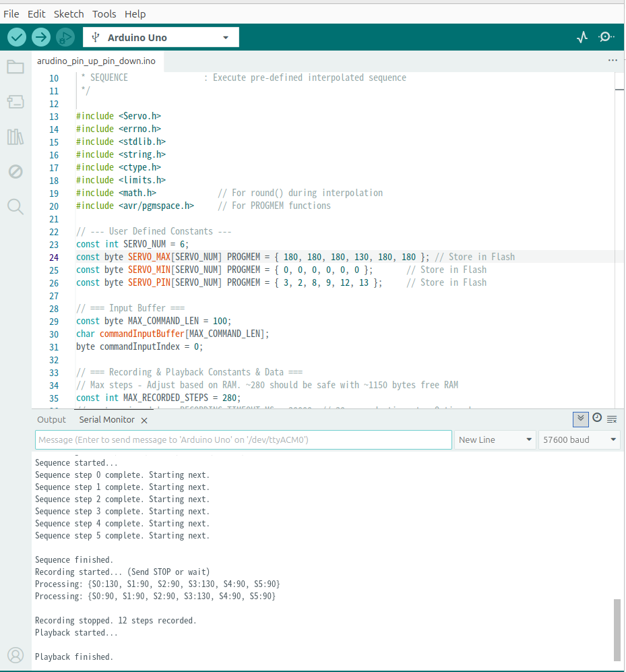The width and height of the screenshot is (626, 672).
Task: Start debugging with the debug play button
Action: [x=65, y=37]
